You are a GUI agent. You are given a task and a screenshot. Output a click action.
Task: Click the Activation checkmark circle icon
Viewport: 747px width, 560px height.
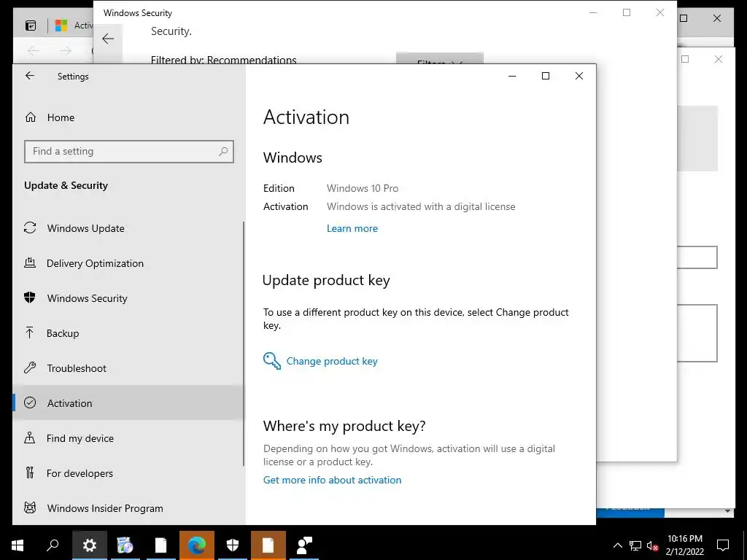point(29,402)
